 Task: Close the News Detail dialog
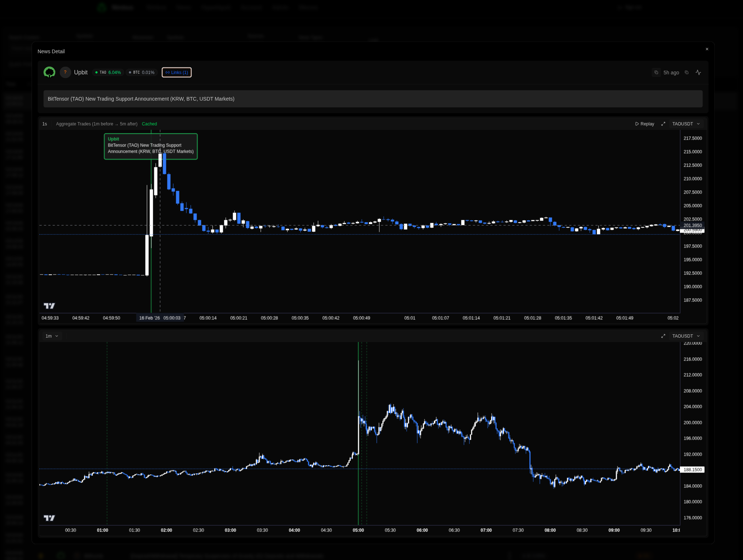(707, 49)
